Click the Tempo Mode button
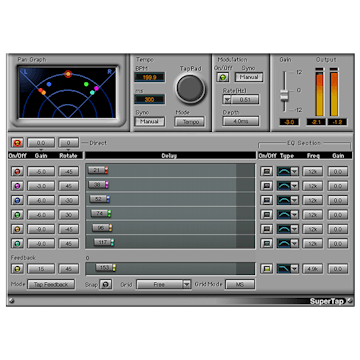 pos(190,122)
